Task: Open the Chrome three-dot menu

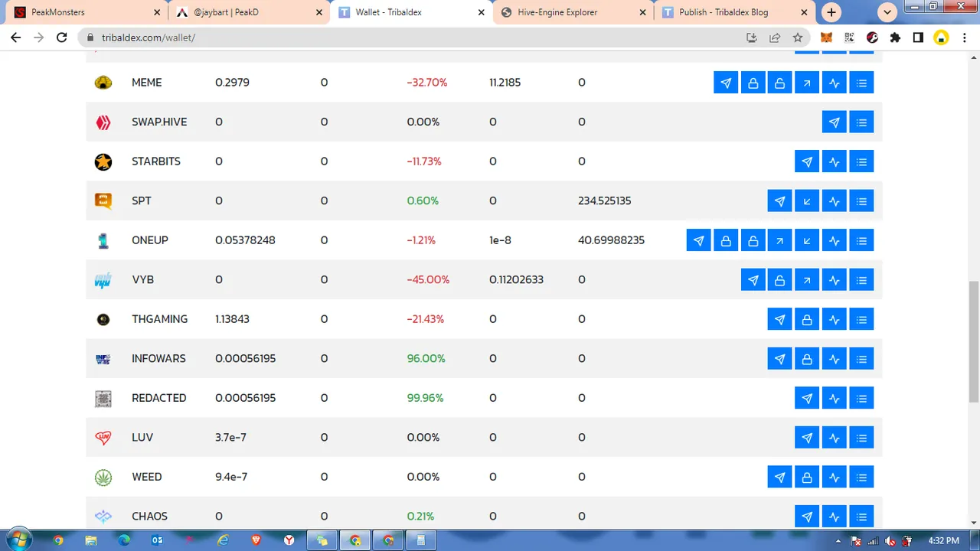Action: 964,37
